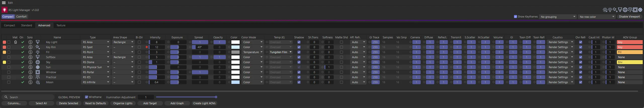
Task: Click the IES icon in Practical row
Action: coord(38,77)
